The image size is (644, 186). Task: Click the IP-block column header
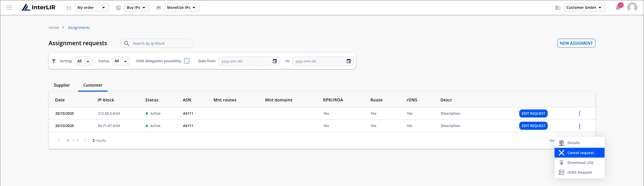coord(106,100)
